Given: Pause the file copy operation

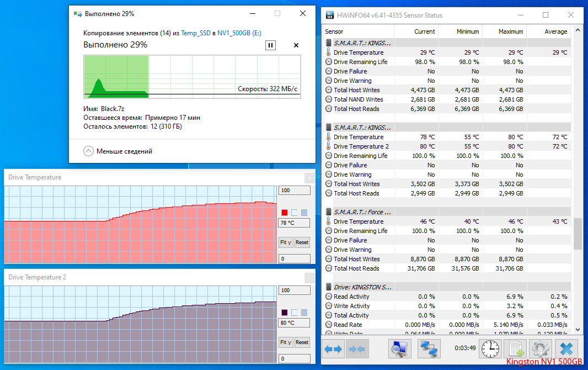Looking at the screenshot, I should 270,45.
